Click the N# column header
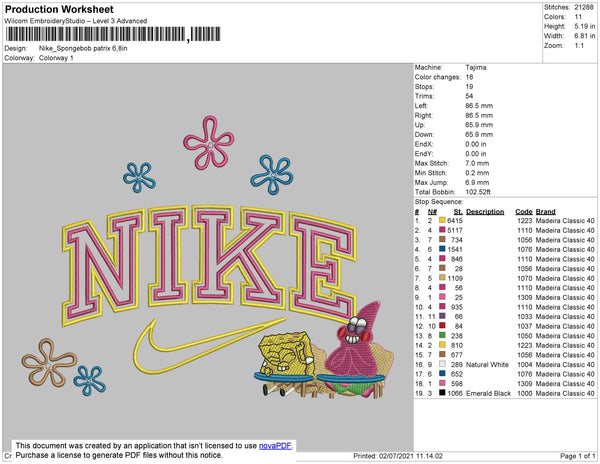 pyautogui.click(x=432, y=212)
